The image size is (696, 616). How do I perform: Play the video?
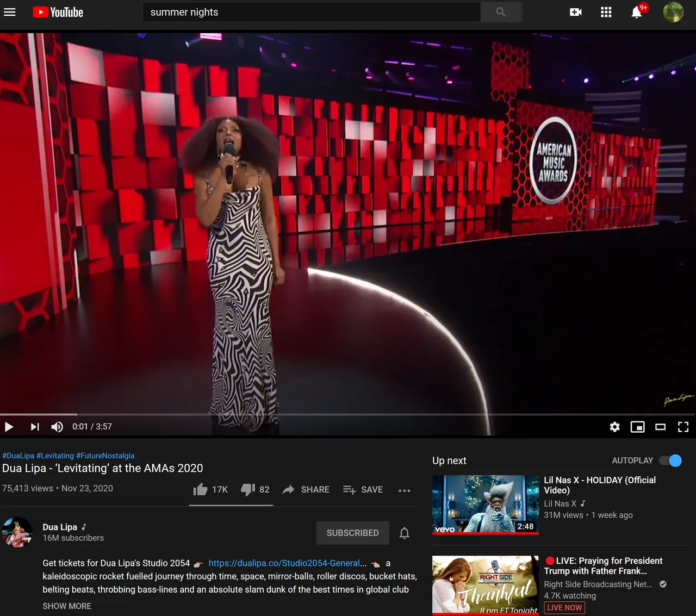pos(9,427)
